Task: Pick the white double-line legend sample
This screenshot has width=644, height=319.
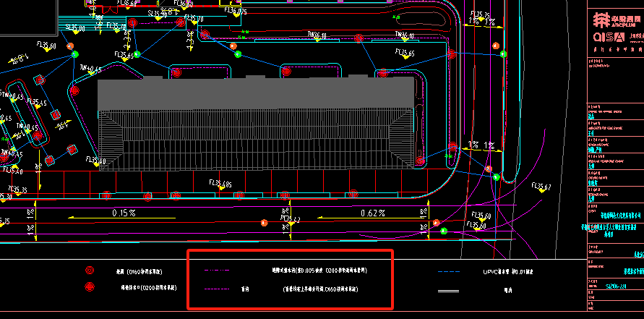Action: (449, 291)
